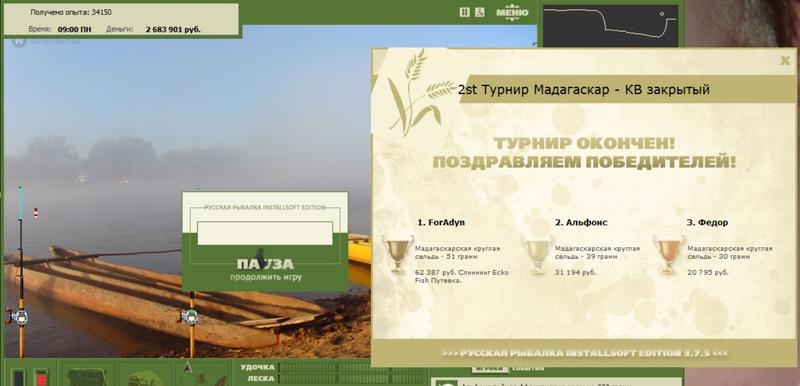Click the money value 2 683 901 руб.
800x386 pixels.
173,30
